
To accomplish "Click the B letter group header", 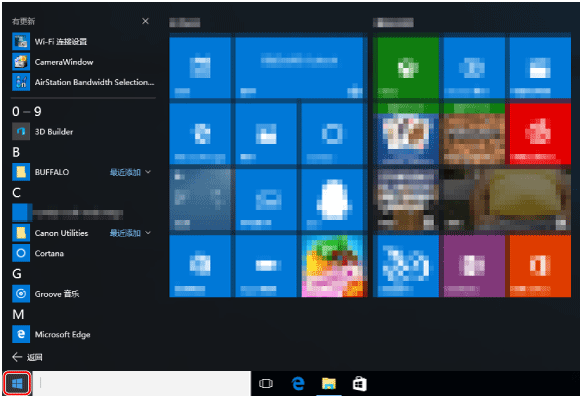I will tap(16, 152).
